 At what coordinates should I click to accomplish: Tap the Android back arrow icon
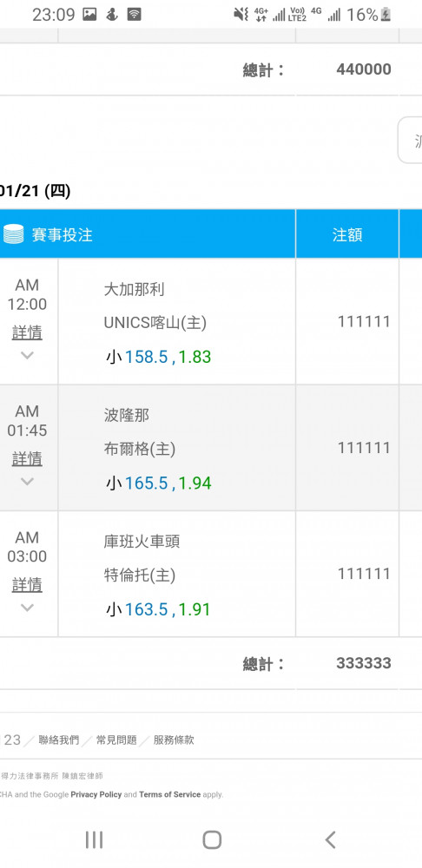[x=330, y=839]
